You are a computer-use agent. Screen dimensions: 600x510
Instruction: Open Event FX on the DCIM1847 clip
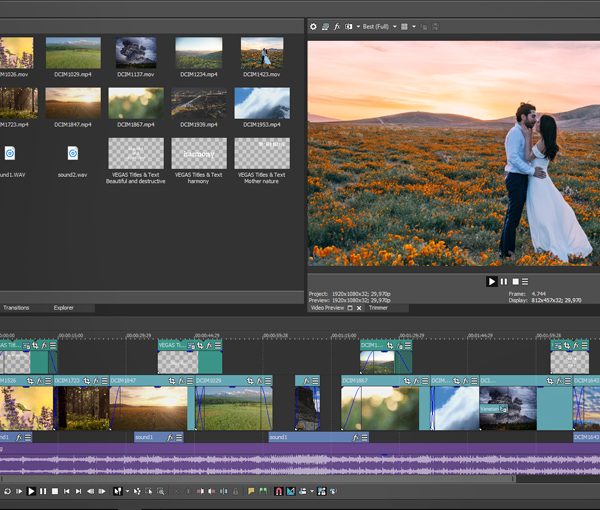pyautogui.click(x=182, y=381)
